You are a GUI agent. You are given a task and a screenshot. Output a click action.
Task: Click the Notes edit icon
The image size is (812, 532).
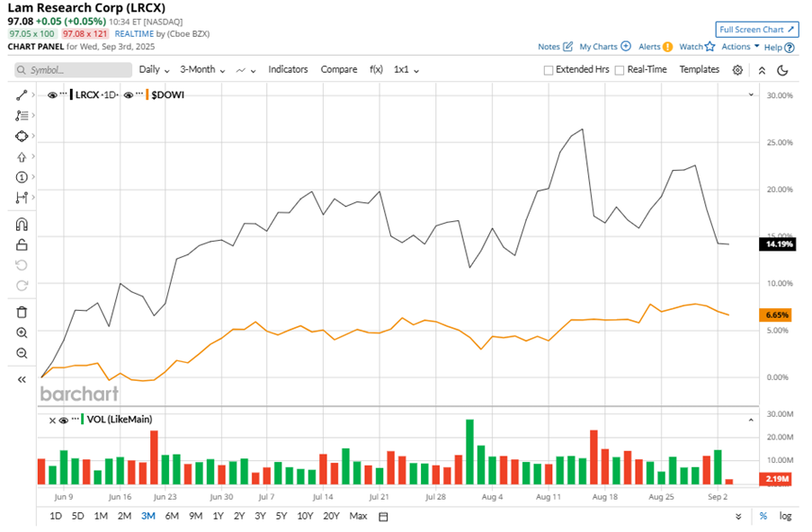(568, 47)
